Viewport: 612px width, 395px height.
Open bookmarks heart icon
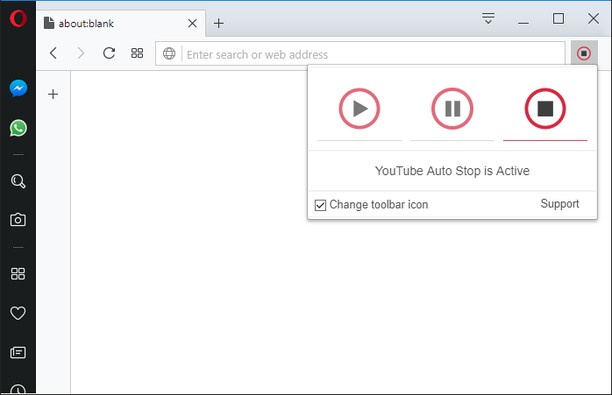18,313
